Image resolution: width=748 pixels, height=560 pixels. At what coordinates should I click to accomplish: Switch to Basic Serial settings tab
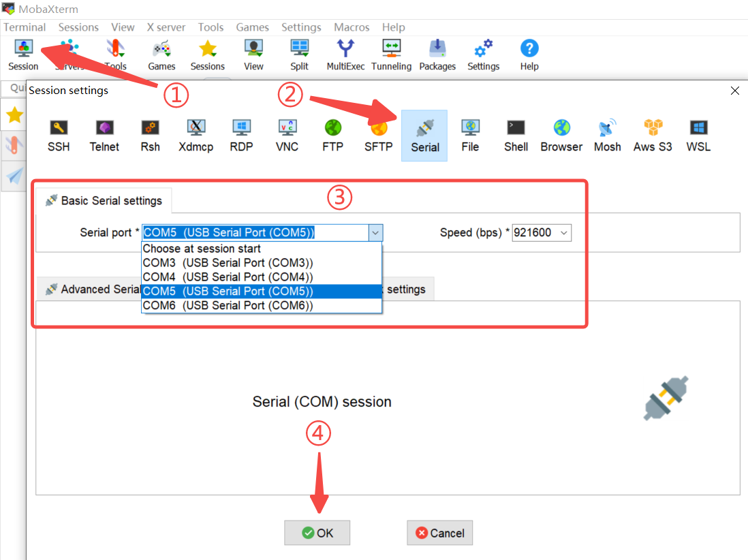[104, 200]
